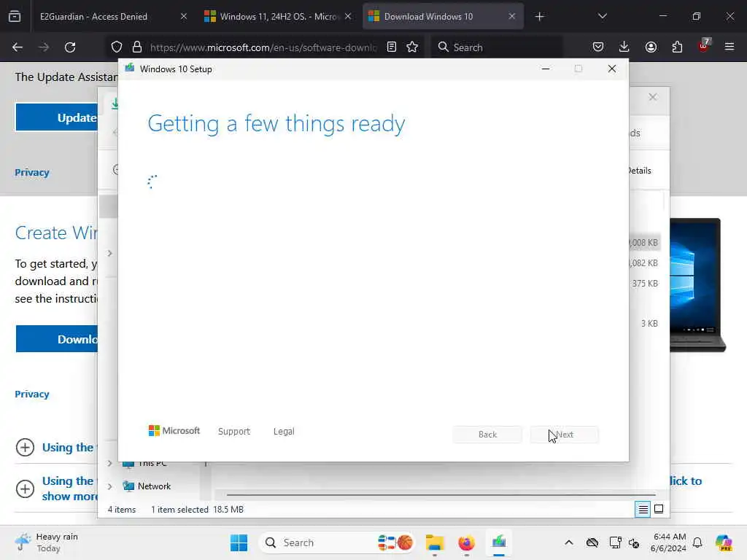Minimize the Windows 10 Setup window
The image size is (747, 560).
click(x=546, y=69)
